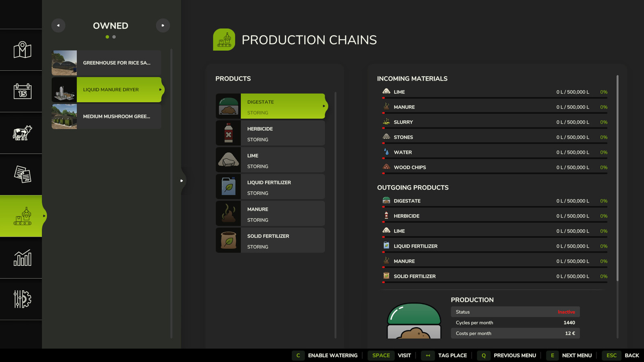Select the first Owned page dot
The height and width of the screenshot is (362, 644).
[x=107, y=37]
